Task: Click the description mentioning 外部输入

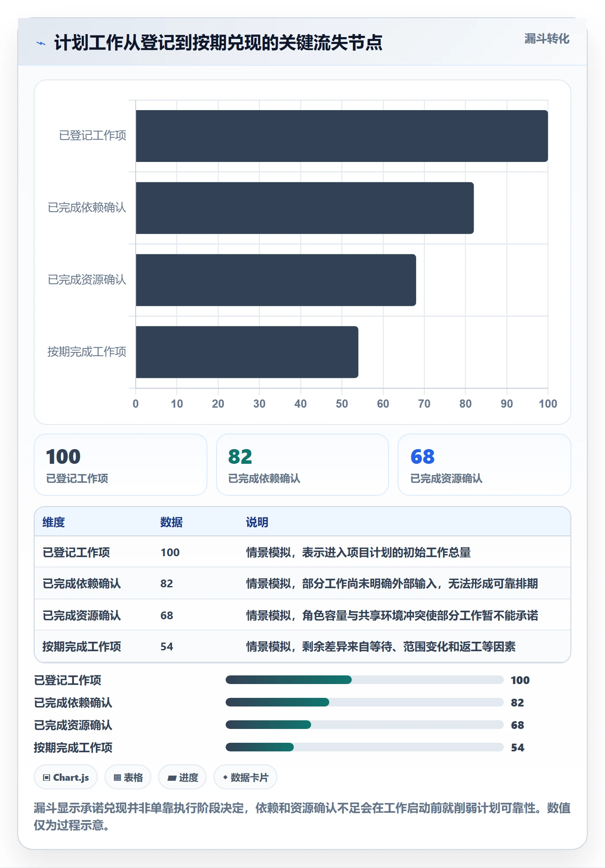Action: (x=392, y=583)
